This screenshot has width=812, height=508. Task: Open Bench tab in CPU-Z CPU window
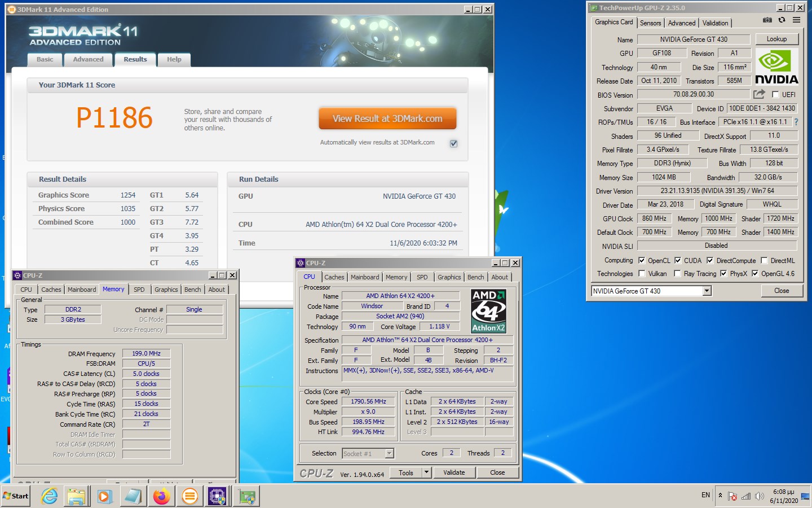[x=475, y=277]
